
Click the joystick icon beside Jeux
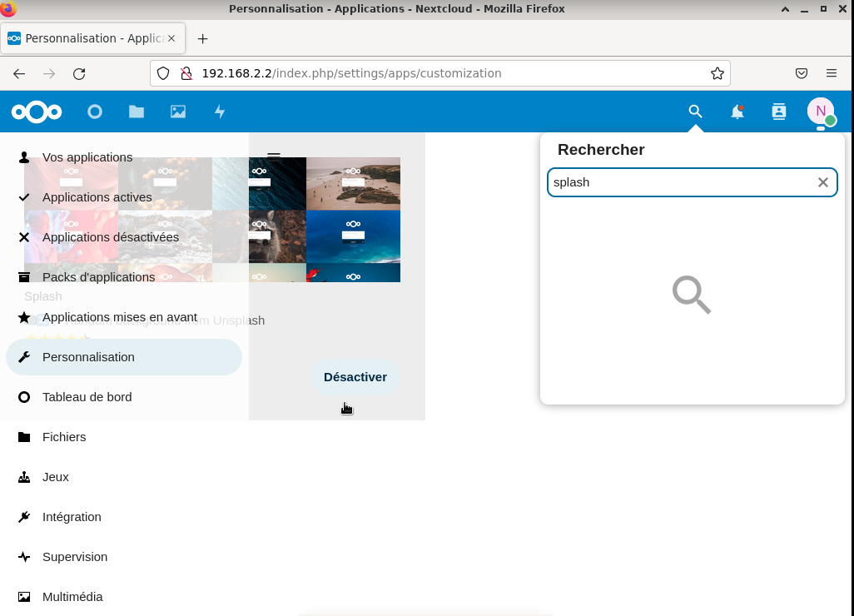[x=24, y=477]
